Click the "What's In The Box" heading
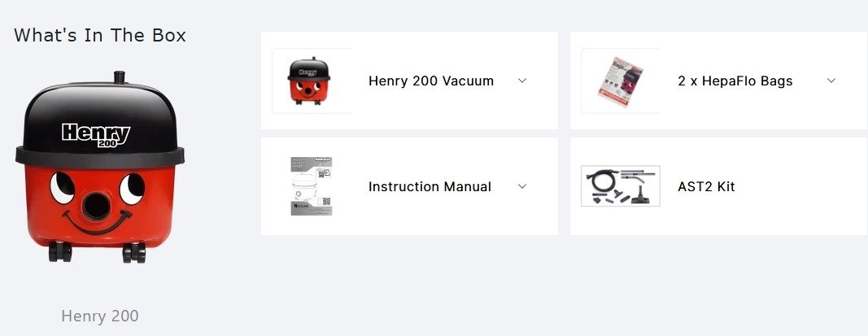The height and width of the screenshot is (336, 868). pyautogui.click(x=100, y=36)
